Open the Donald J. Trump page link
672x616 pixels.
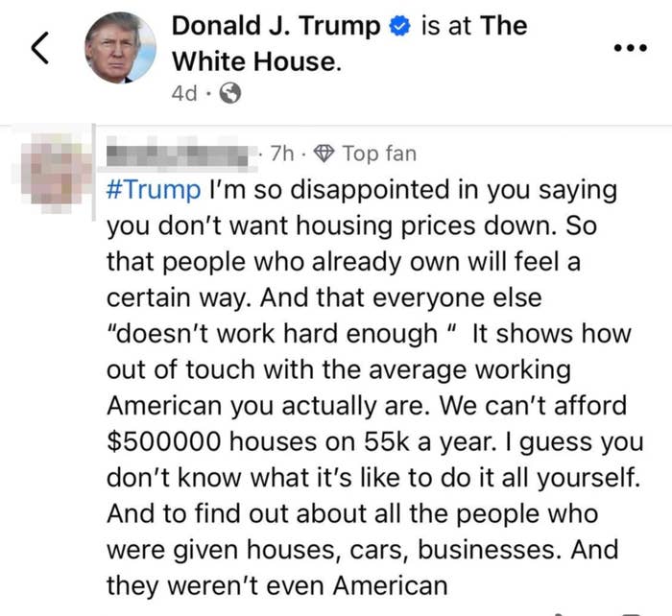pos(276,27)
